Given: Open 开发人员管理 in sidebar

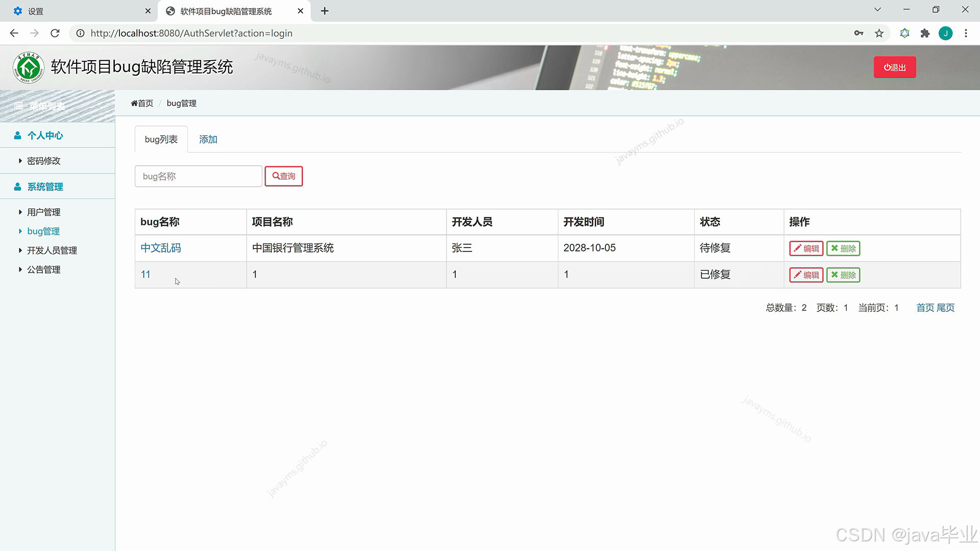Looking at the screenshot, I should pyautogui.click(x=52, y=251).
